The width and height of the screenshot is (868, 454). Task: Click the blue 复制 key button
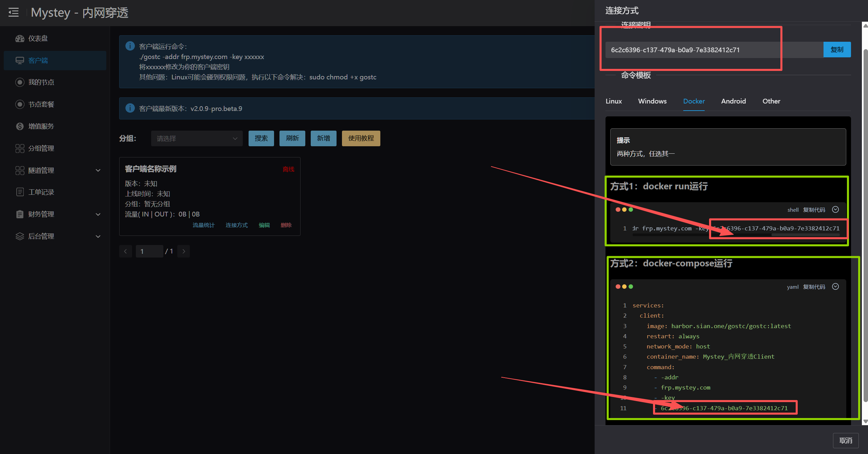(837, 50)
